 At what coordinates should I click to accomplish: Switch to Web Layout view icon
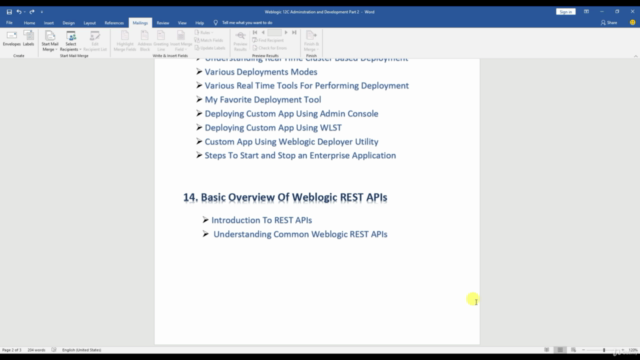pyautogui.click(x=573, y=350)
